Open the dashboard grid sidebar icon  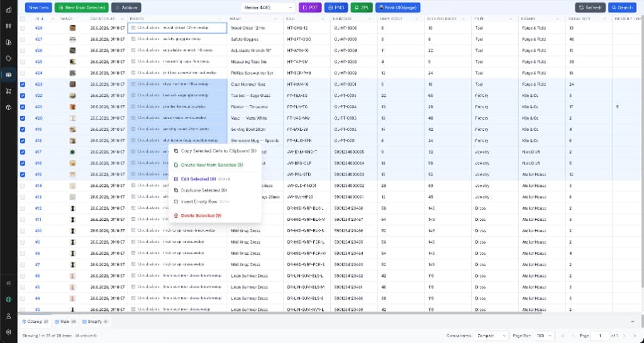click(x=9, y=26)
